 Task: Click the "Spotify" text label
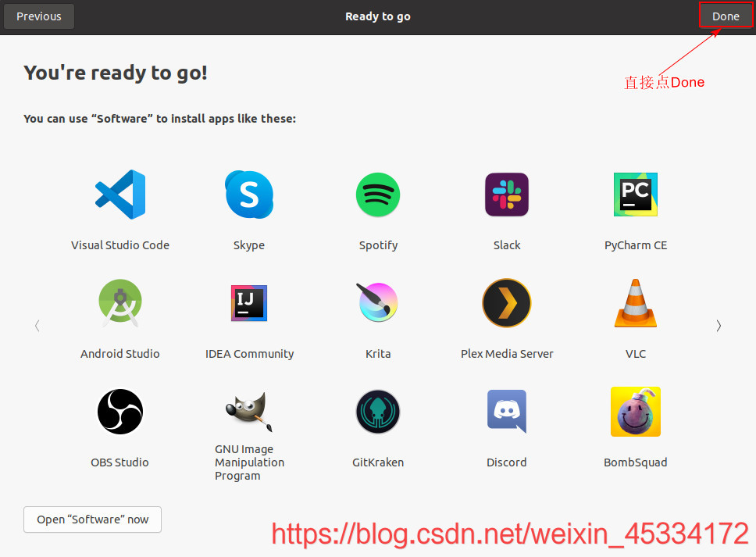tap(379, 245)
